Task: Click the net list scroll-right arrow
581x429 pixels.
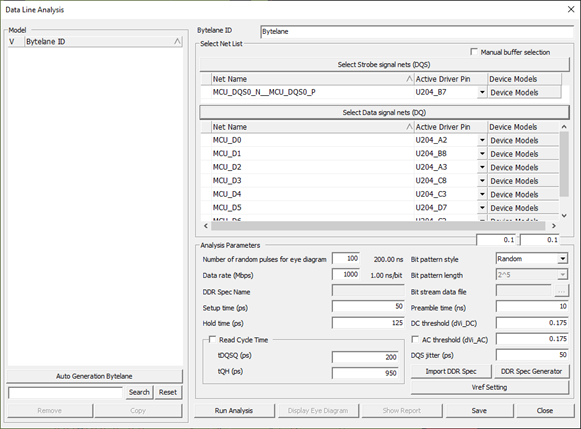Action: pos(554,226)
